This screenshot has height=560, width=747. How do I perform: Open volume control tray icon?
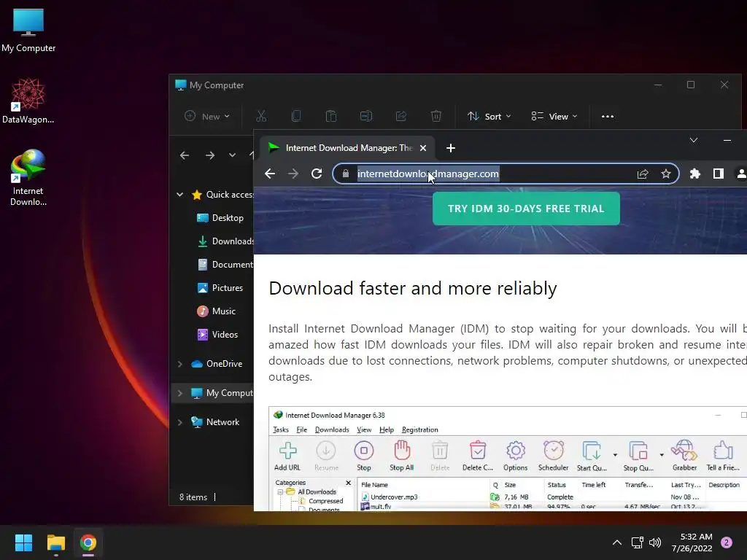[655, 542]
